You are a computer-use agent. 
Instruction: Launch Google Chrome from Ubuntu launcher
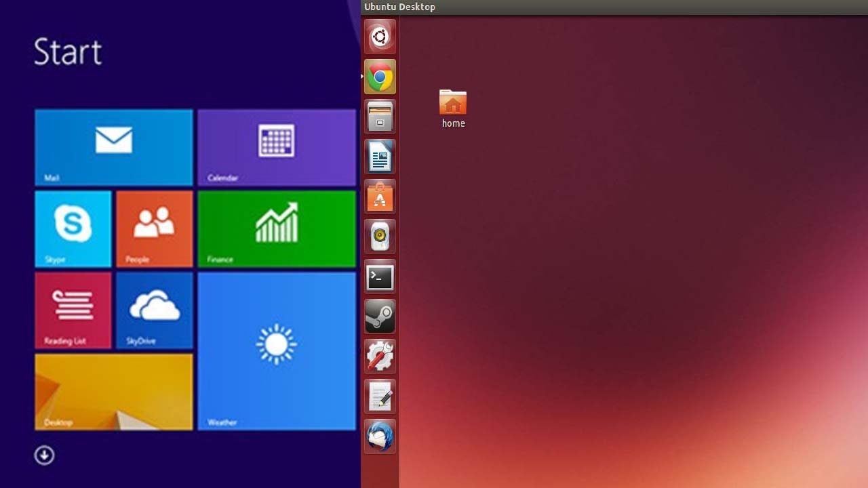[380, 77]
